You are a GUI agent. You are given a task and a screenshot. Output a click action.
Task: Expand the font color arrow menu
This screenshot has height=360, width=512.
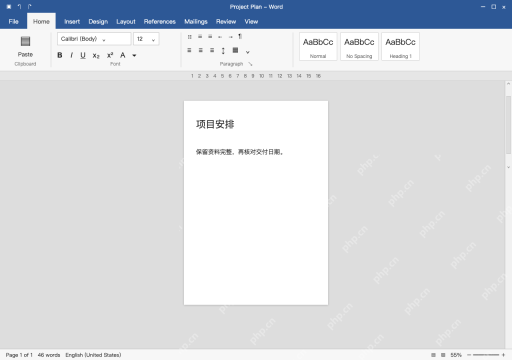pyautogui.click(x=134, y=55)
